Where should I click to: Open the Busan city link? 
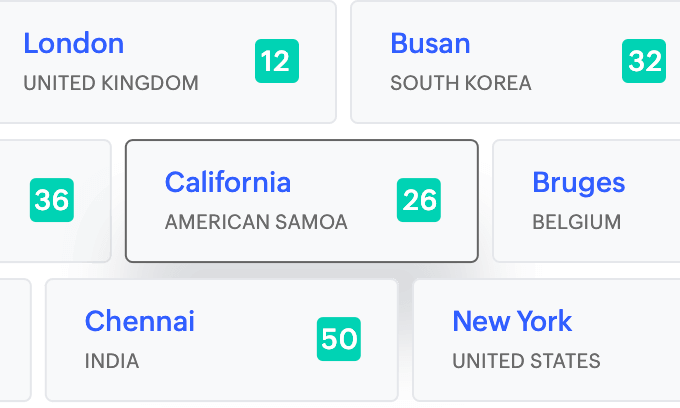tap(430, 44)
